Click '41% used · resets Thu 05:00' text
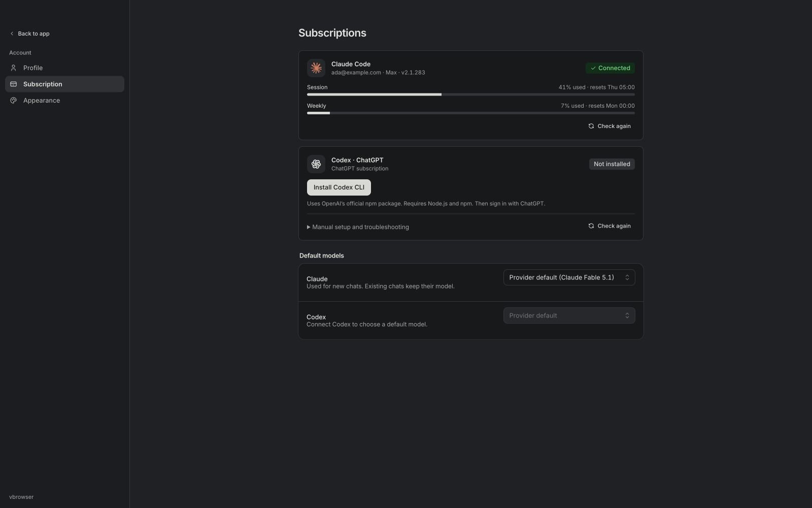Viewport: 812px width, 508px height. coord(597,87)
